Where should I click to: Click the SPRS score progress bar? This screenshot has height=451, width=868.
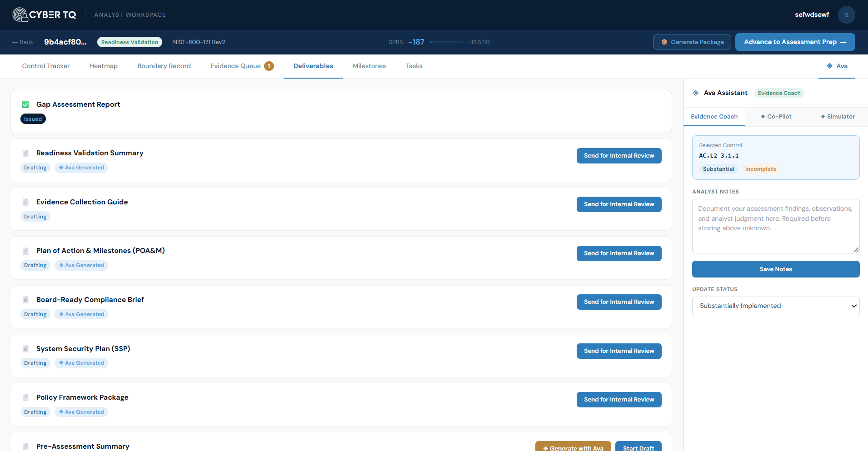(x=447, y=42)
